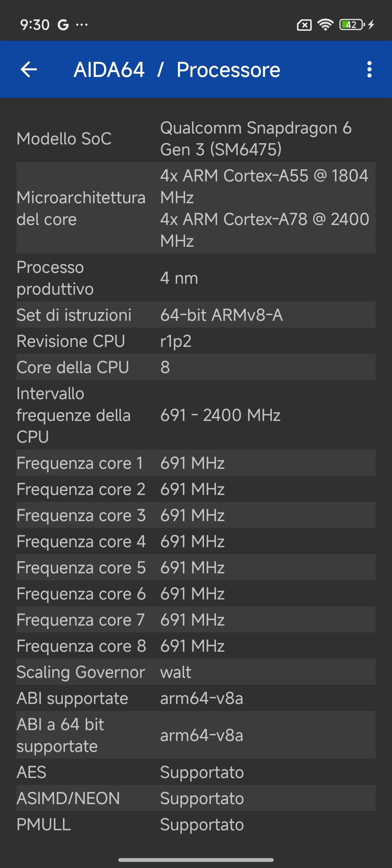The width and height of the screenshot is (392, 868).
Task: Tap the bottom home gesture bar
Action: (x=196, y=860)
